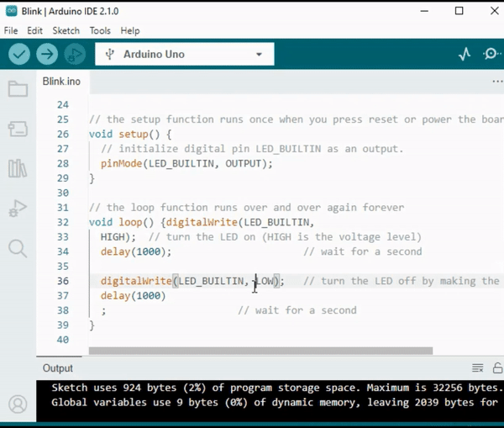
Task: Open the Debug sidebar panel
Action: click(x=18, y=209)
